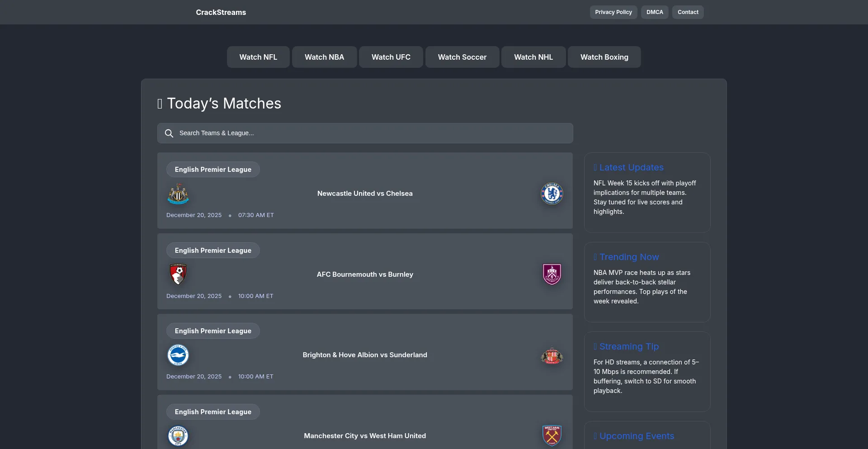Focus the Search Teams & League field
868x449 pixels.
pos(371,133)
